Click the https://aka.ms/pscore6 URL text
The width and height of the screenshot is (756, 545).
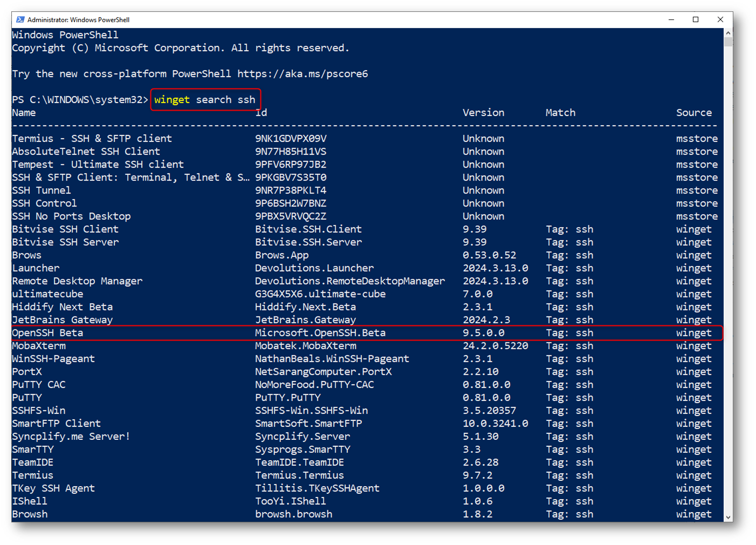[x=303, y=74]
